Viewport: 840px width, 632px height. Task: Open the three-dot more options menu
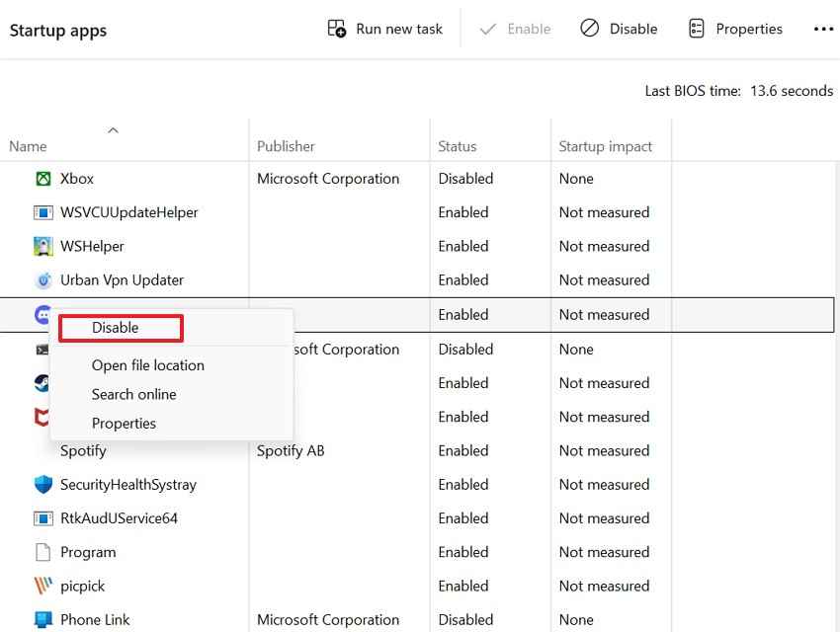point(823,29)
